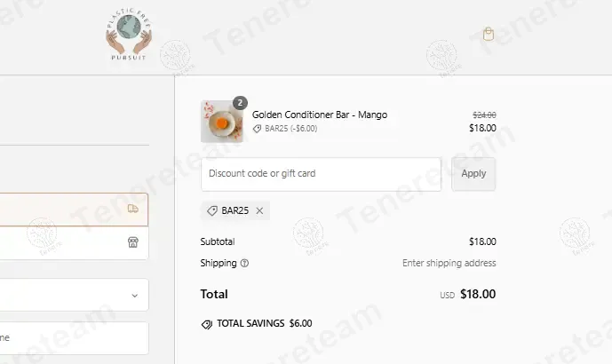Click the Total Savings tag icon
This screenshot has width=612, height=364.
[207, 324]
